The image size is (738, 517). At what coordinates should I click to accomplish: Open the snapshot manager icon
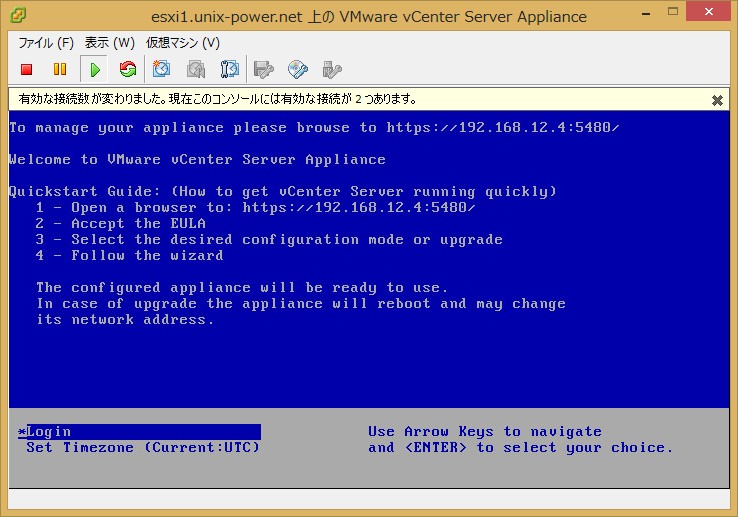(230, 69)
